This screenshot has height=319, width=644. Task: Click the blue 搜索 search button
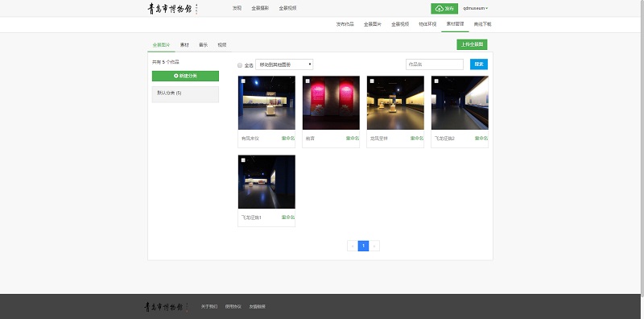pyautogui.click(x=479, y=64)
